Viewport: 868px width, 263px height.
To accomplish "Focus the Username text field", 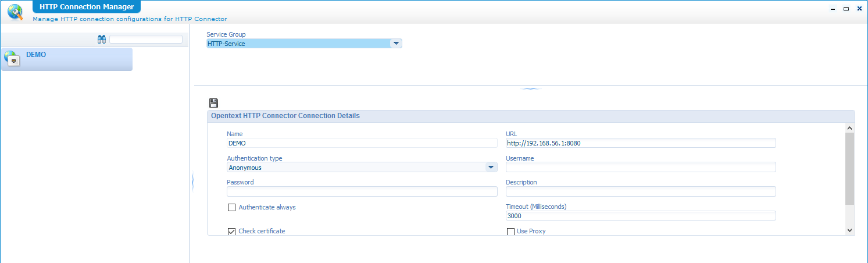I will pos(640,168).
